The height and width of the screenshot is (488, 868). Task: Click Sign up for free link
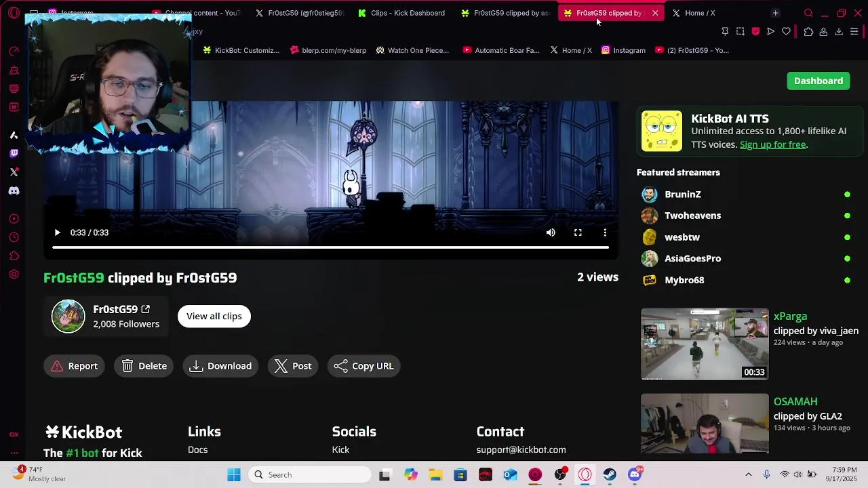(772, 144)
